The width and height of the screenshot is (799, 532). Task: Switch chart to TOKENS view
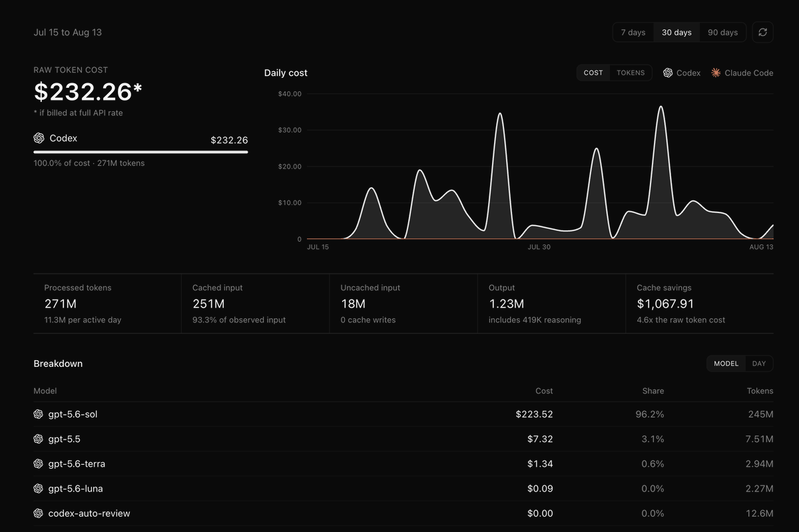tap(631, 73)
